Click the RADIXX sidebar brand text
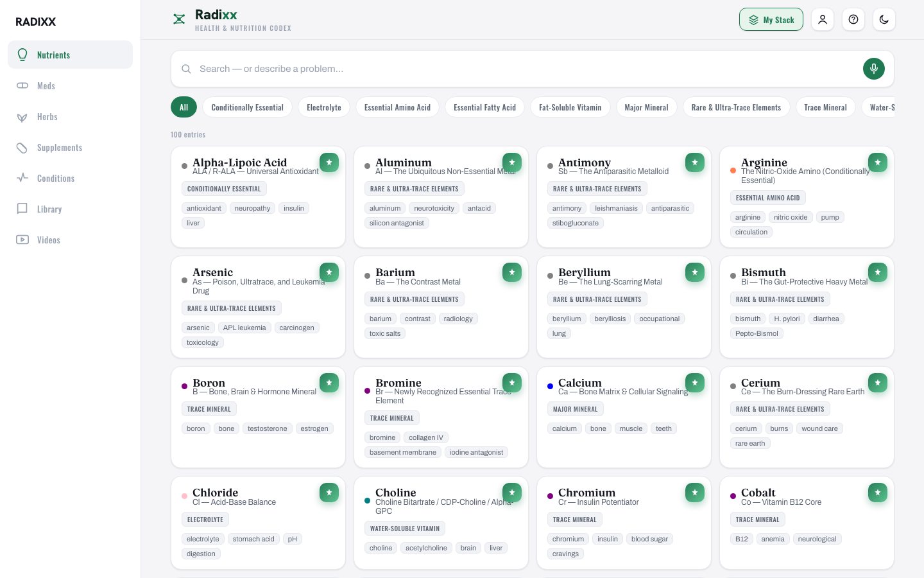 pos(36,22)
